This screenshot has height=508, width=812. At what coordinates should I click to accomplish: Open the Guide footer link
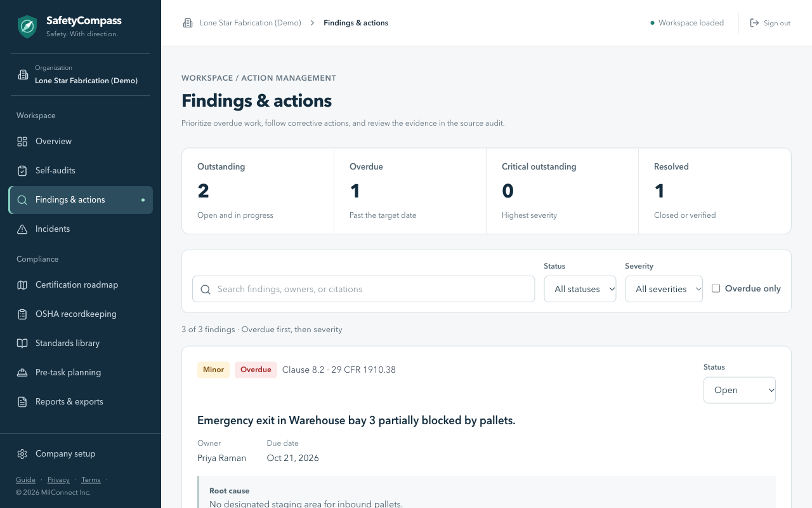[25, 480]
